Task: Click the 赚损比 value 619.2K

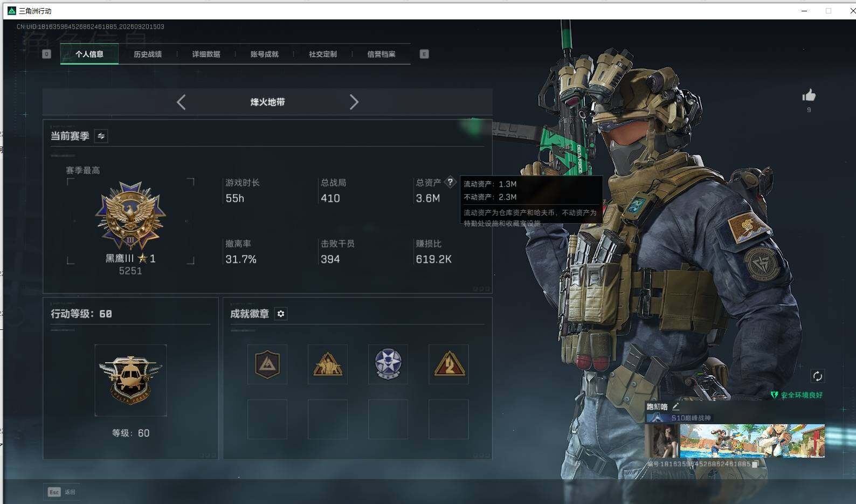Action: point(434,259)
